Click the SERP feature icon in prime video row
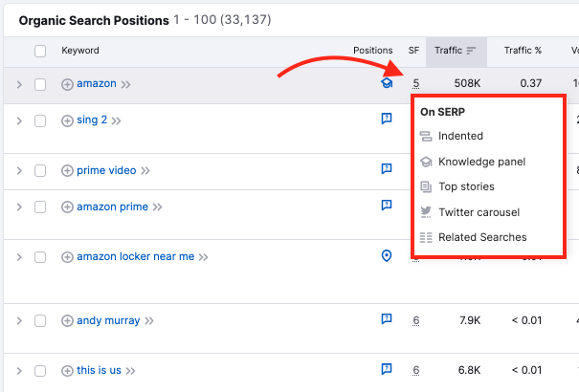The width and height of the screenshot is (579, 392). pyautogui.click(x=387, y=168)
